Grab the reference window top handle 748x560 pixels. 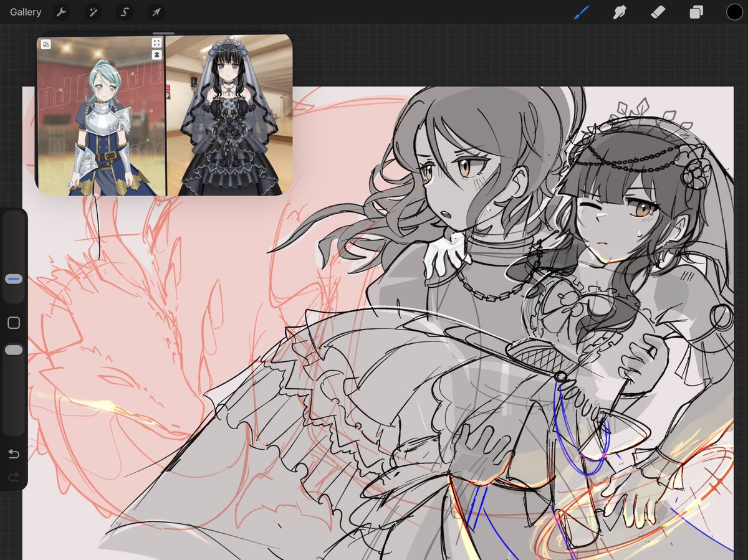point(163,34)
